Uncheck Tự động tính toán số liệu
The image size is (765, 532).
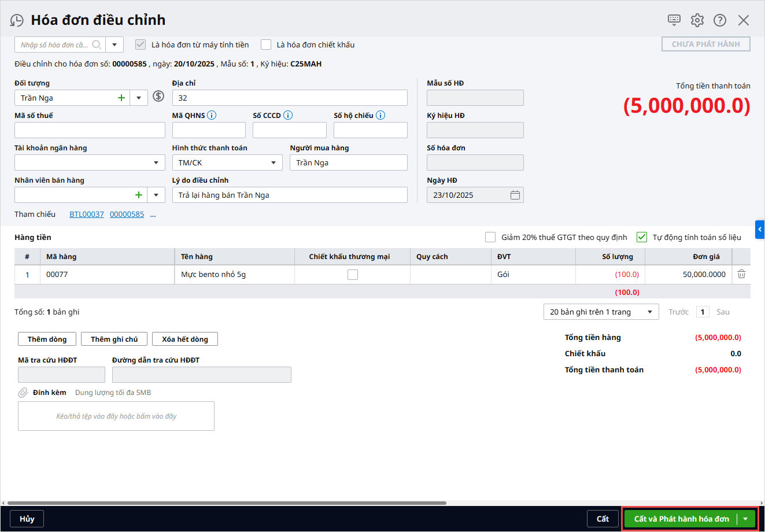point(642,237)
